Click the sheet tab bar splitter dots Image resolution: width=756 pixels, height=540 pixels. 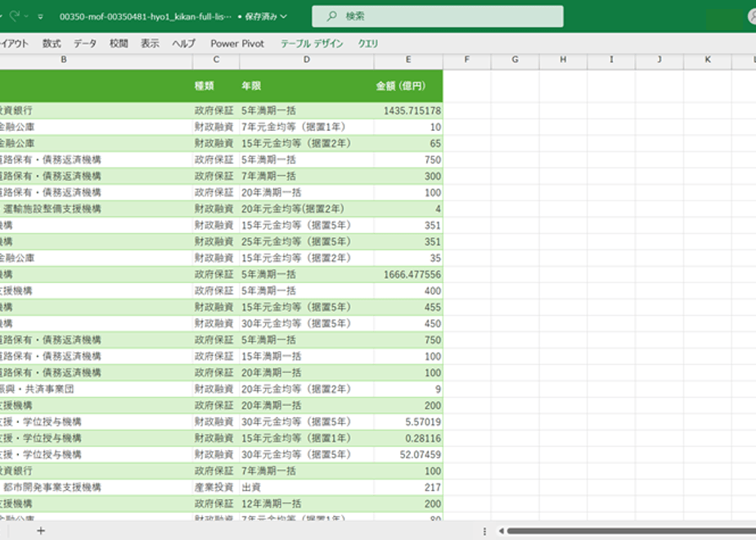click(x=484, y=531)
